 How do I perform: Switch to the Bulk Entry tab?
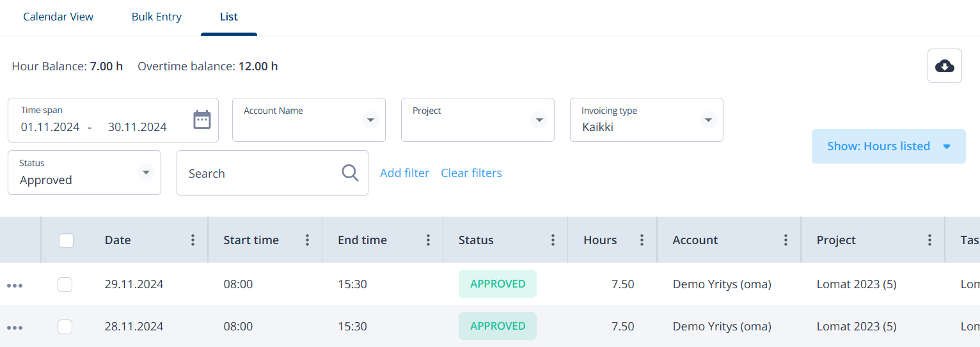(x=157, y=17)
